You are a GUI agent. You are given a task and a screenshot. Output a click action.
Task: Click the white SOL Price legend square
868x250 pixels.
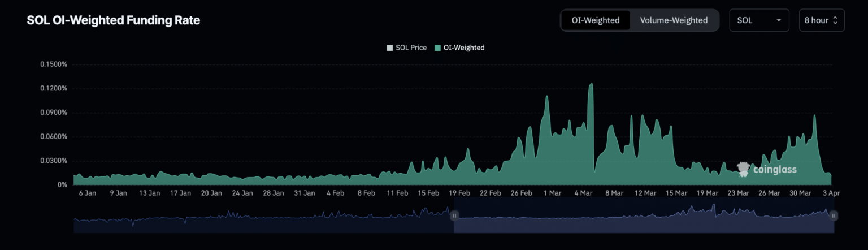tap(389, 48)
